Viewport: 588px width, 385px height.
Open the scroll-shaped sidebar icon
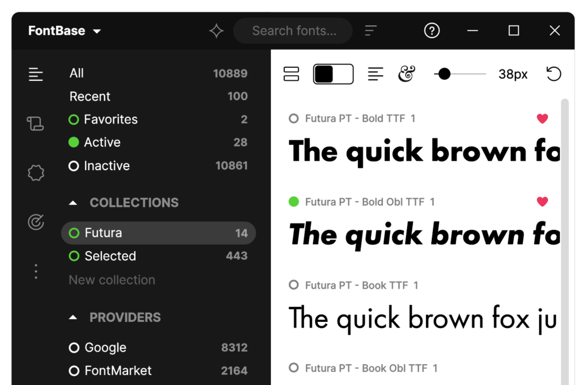[35, 124]
